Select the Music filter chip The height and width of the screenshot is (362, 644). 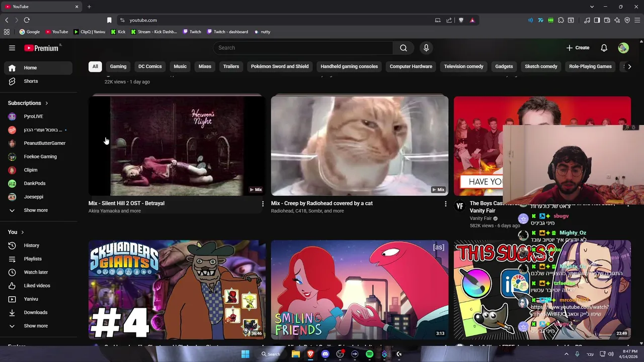(x=180, y=66)
